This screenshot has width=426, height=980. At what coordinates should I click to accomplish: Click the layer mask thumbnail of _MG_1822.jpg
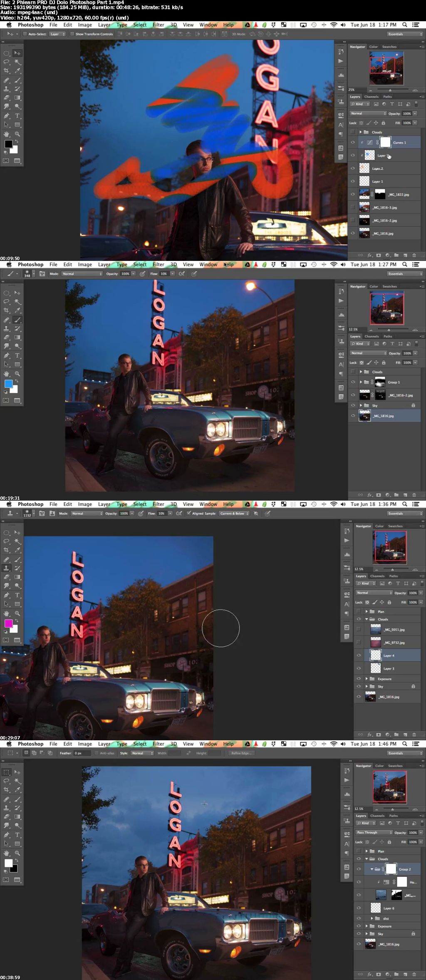[380, 194]
